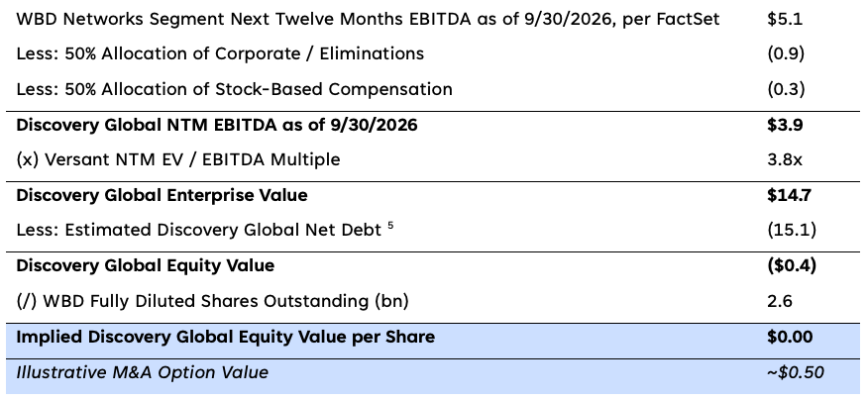Image resolution: width=868 pixels, height=400 pixels.
Task: Select the $0.00 implied value per share
Action: (x=790, y=338)
